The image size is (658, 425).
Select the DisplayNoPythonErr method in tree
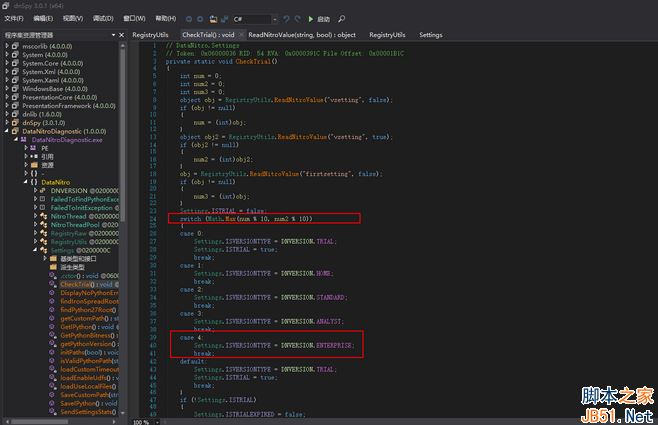point(89,293)
